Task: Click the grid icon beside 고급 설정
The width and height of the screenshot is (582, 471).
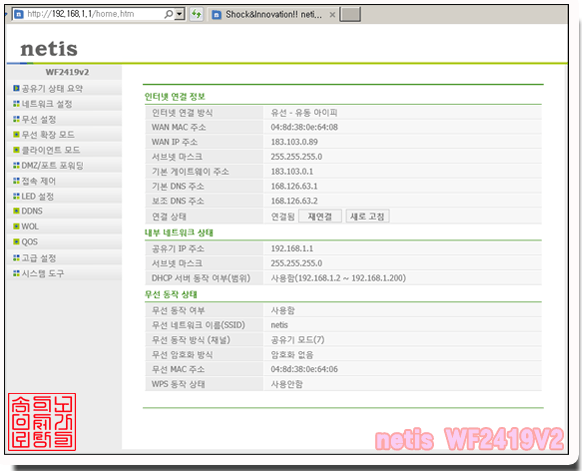Action: (x=16, y=258)
